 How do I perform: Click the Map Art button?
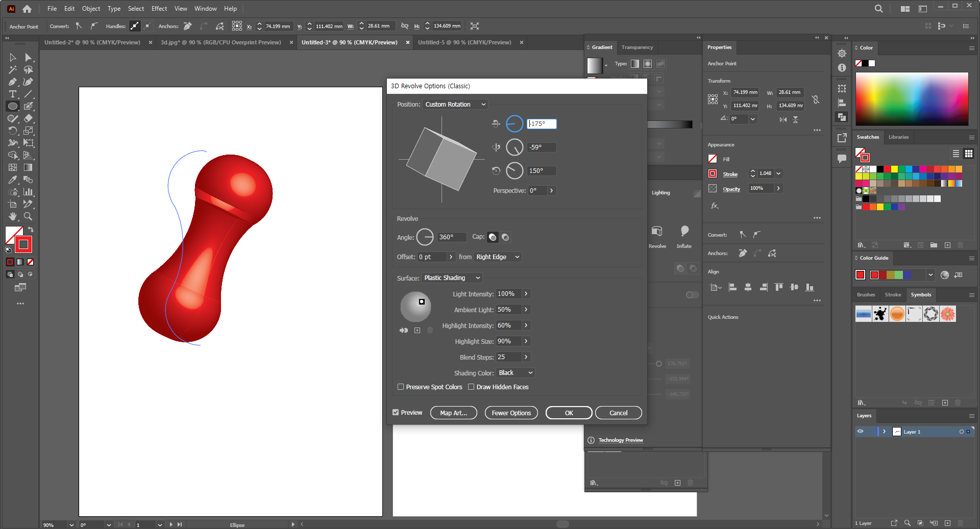tap(454, 413)
